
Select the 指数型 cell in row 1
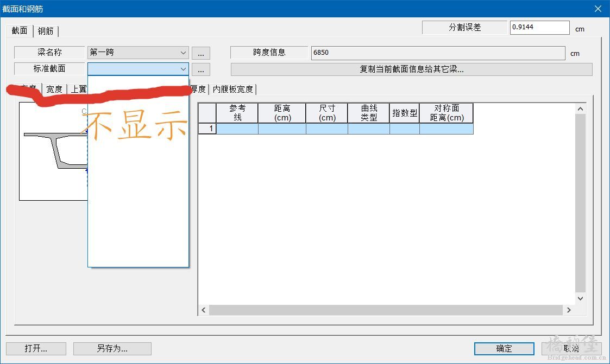tap(405, 129)
